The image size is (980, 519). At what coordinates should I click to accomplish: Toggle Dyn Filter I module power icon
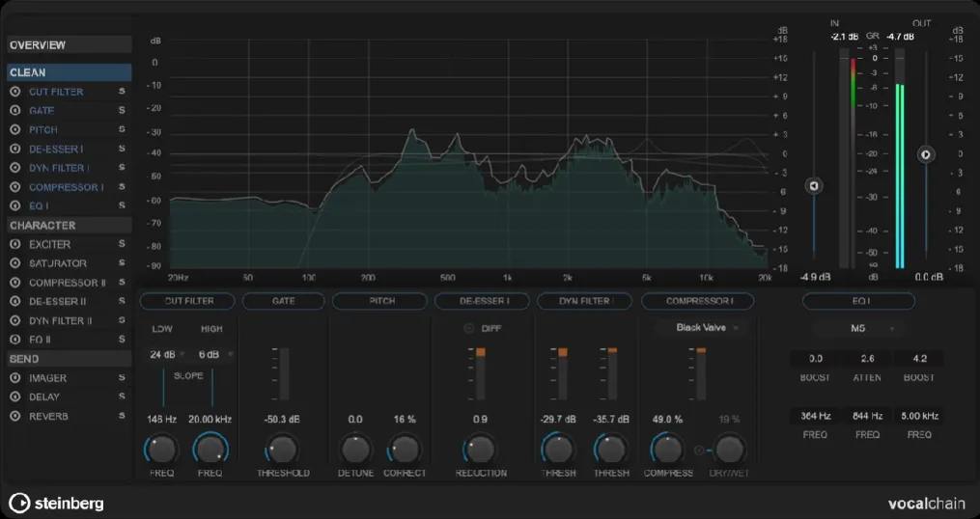click(x=15, y=168)
